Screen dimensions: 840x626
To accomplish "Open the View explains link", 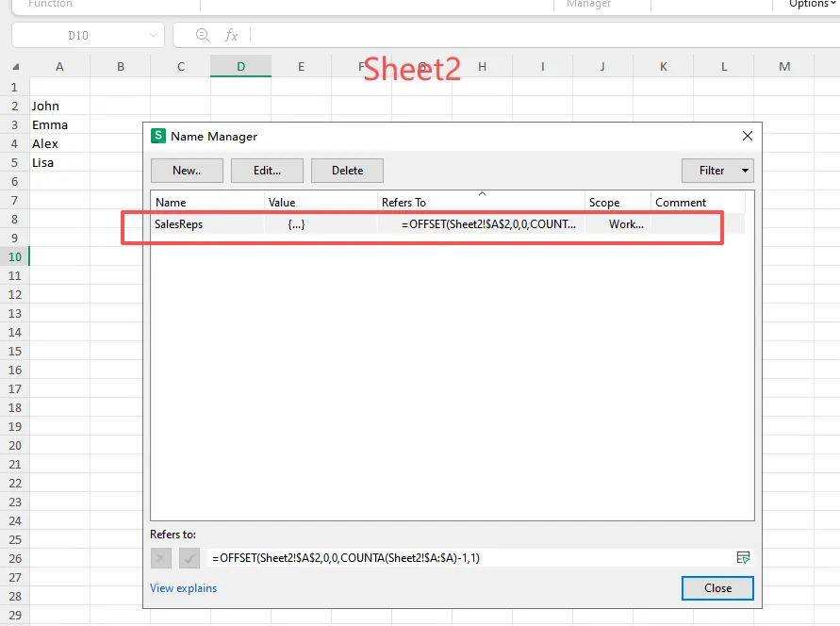I will (183, 587).
